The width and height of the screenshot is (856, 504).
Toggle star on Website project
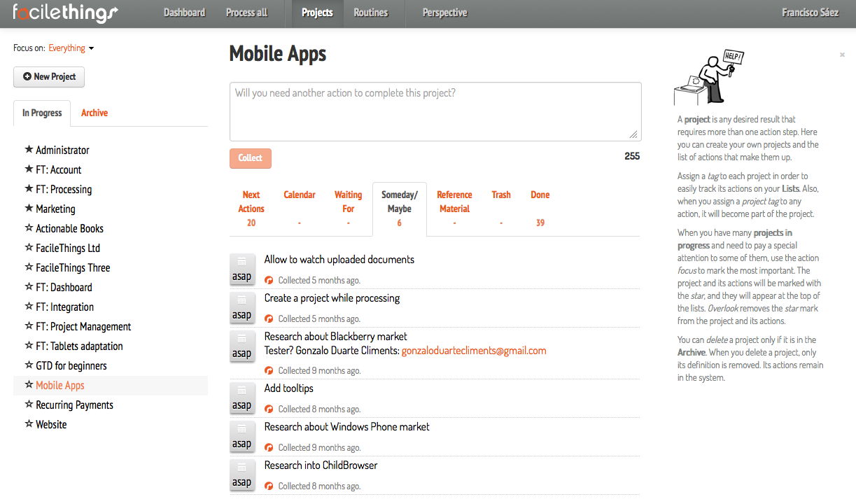click(29, 424)
